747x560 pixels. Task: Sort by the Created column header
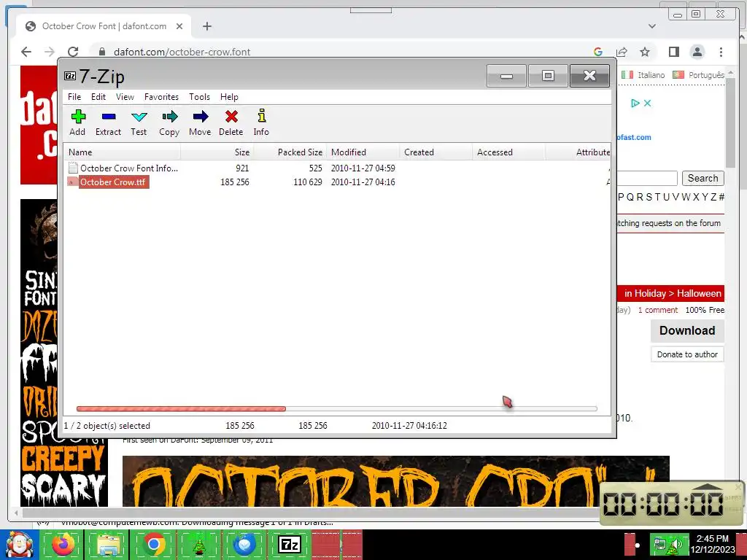click(436, 152)
